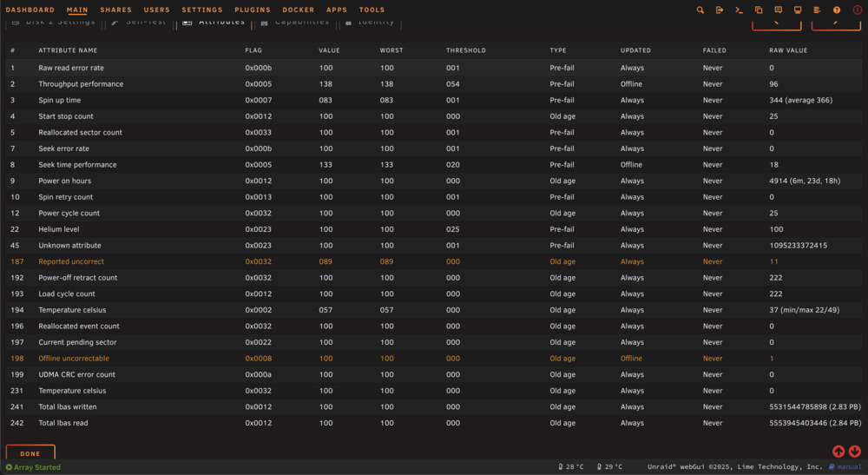Open the manual link in footer
This screenshot has width=868, height=475.
[845, 466]
